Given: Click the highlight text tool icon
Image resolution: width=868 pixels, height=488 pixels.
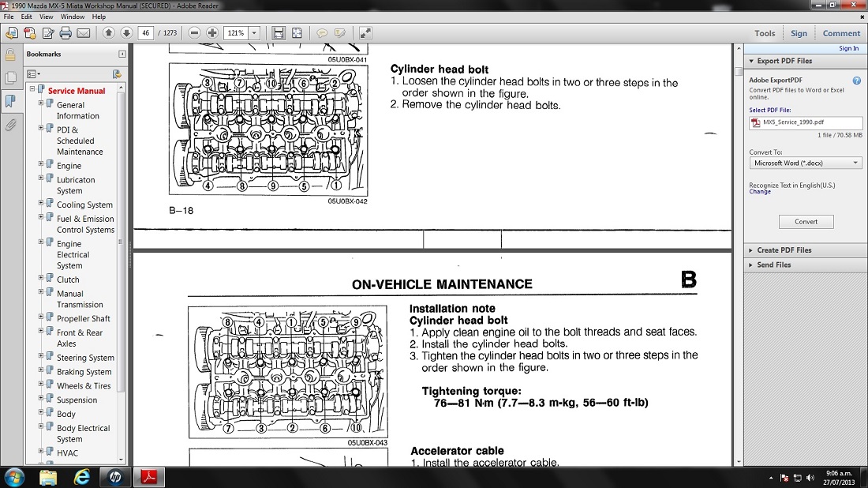Looking at the screenshot, I should 340,33.
